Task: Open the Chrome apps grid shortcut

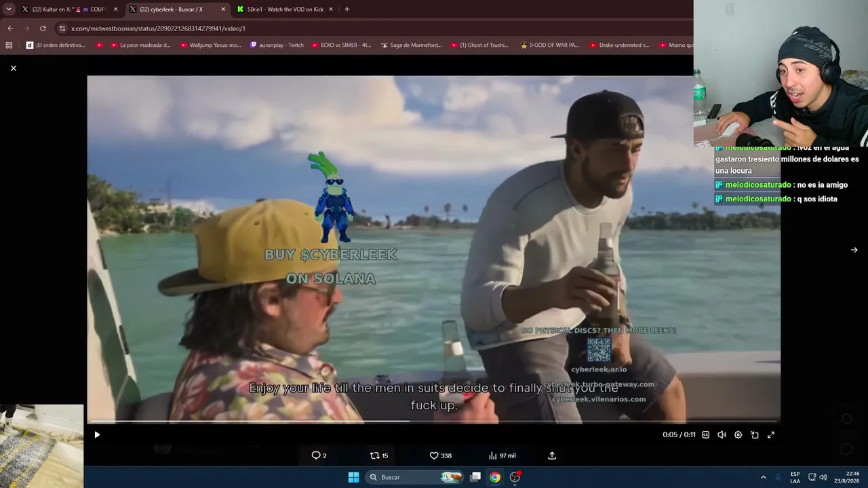Action: pyautogui.click(x=9, y=45)
